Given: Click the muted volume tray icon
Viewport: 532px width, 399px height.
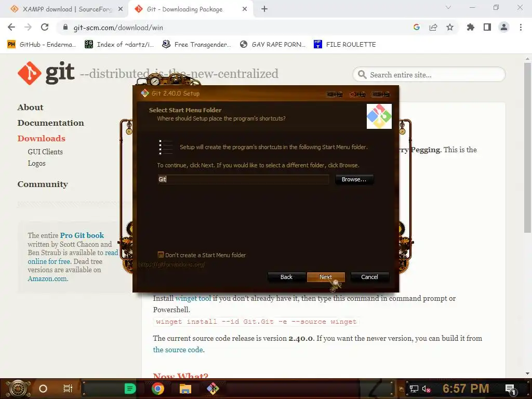Looking at the screenshot, I should tap(427, 389).
